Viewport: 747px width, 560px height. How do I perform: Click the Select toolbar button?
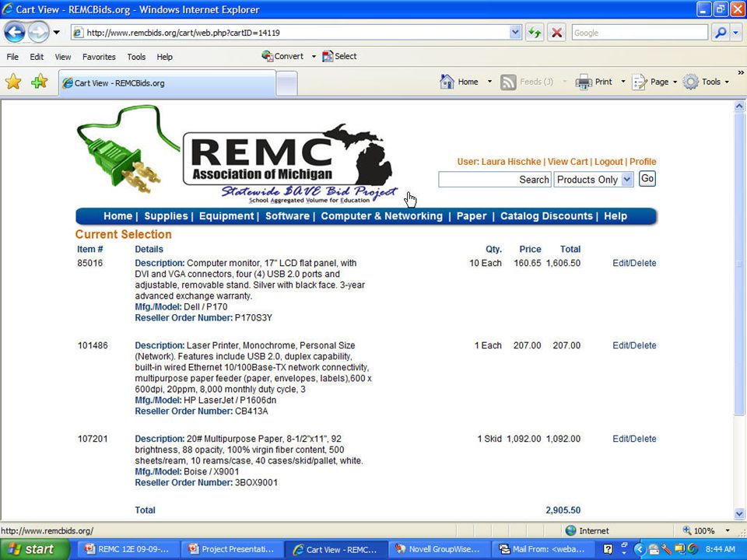pyautogui.click(x=339, y=56)
